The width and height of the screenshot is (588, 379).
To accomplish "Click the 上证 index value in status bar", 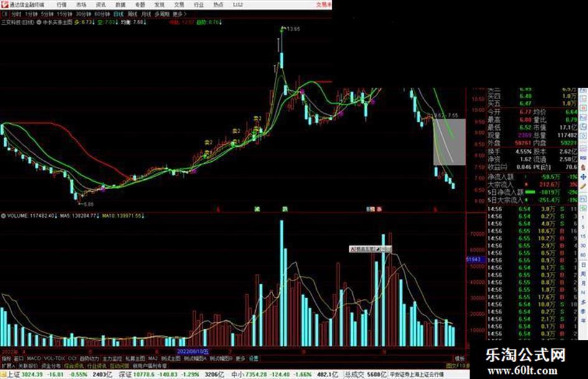I will click(32, 375).
